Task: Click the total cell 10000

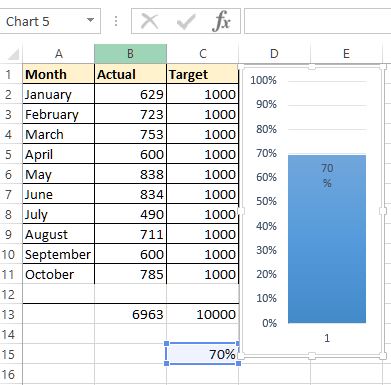Action: (202, 314)
